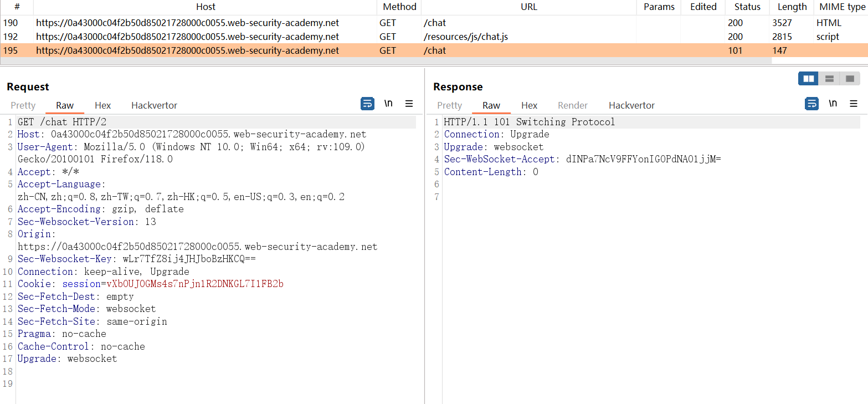Switch to side-by-side request/response layout
This screenshot has width=868, height=404.
[x=808, y=79]
